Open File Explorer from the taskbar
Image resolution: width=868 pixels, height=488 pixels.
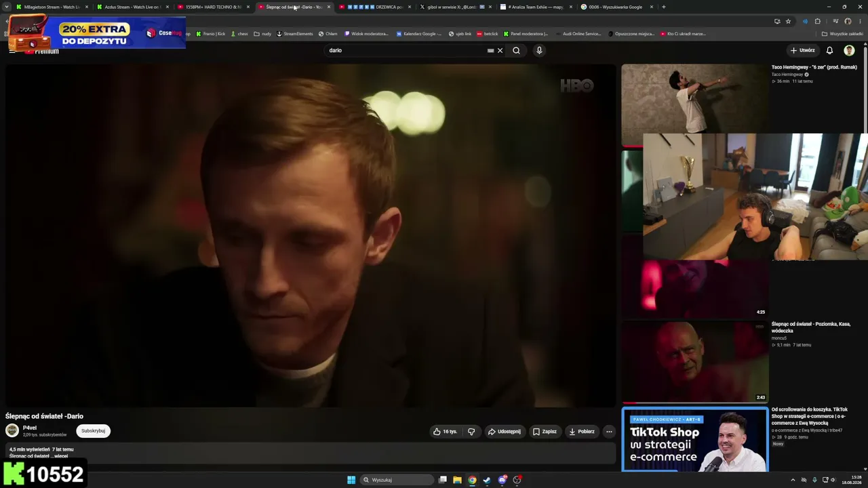pos(457,480)
